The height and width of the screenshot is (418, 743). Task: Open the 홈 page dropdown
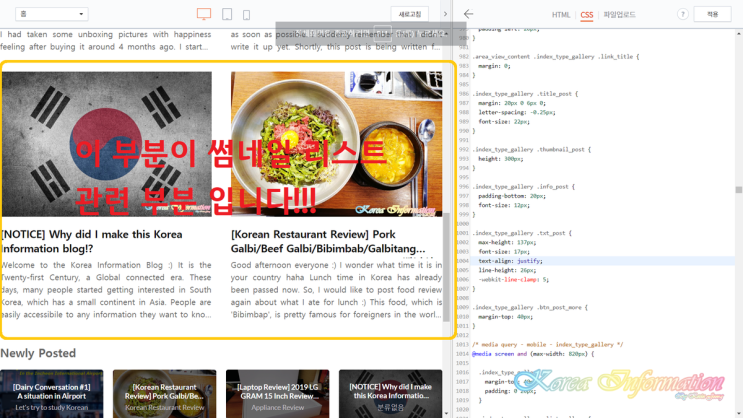(x=52, y=14)
